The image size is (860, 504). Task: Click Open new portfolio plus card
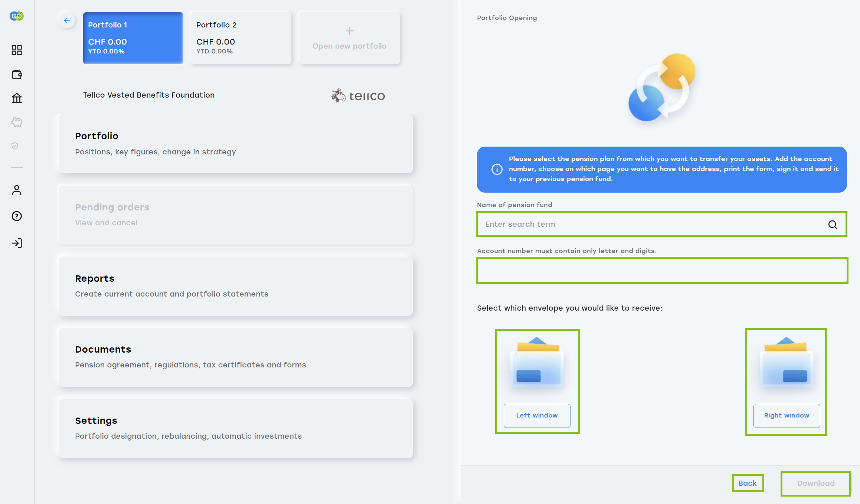tap(349, 38)
